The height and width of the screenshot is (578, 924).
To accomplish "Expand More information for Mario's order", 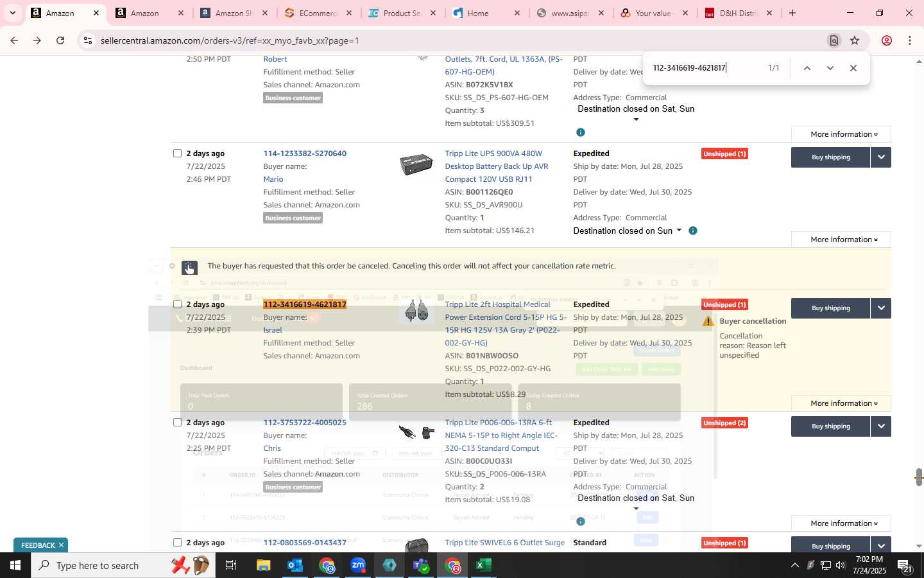I will 841,240.
